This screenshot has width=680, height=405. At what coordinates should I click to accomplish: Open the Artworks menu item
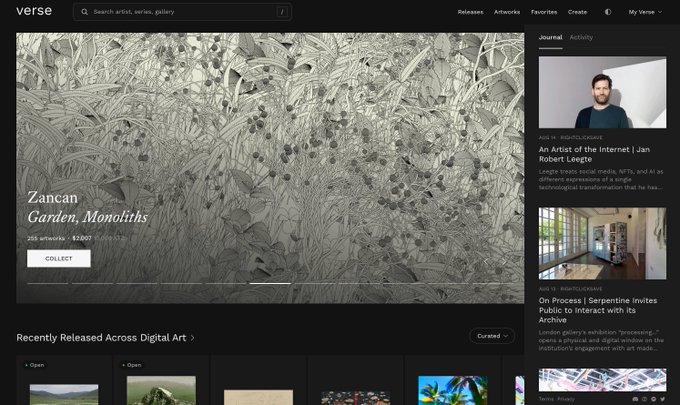(x=507, y=12)
